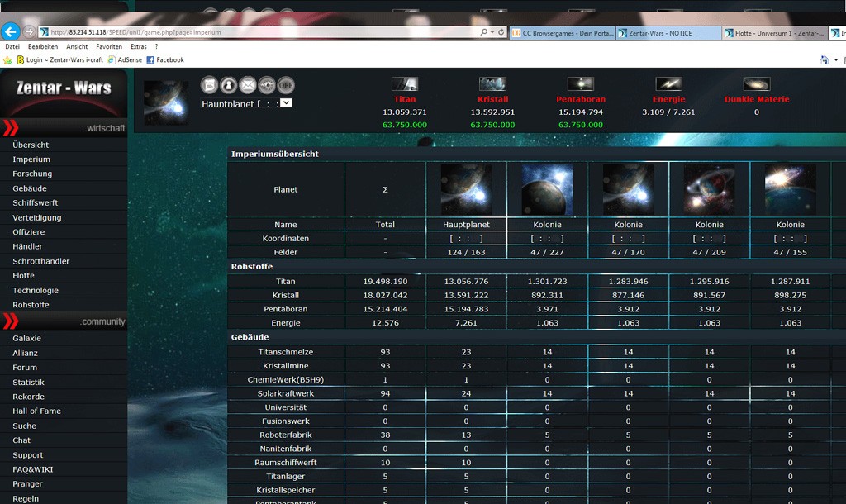Image resolution: width=846 pixels, height=504 pixels.
Task: Click the Kristall resource icon
Action: (492, 84)
